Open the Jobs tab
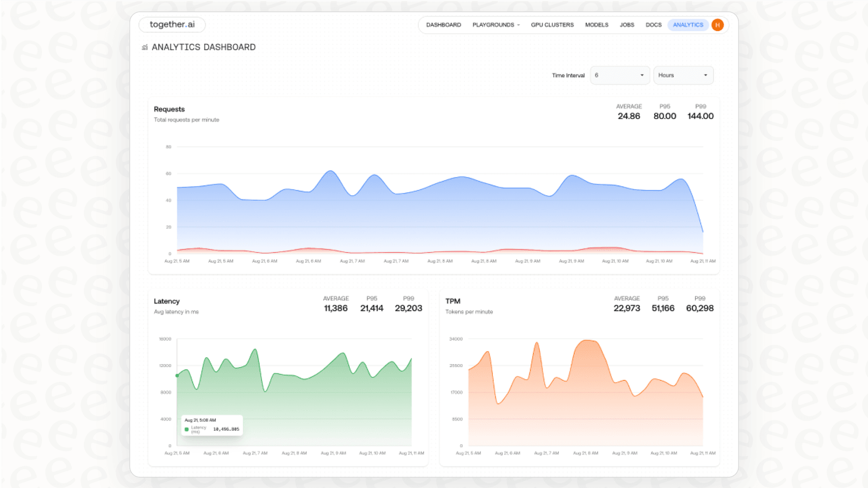The width and height of the screenshot is (868, 488). pos(627,24)
